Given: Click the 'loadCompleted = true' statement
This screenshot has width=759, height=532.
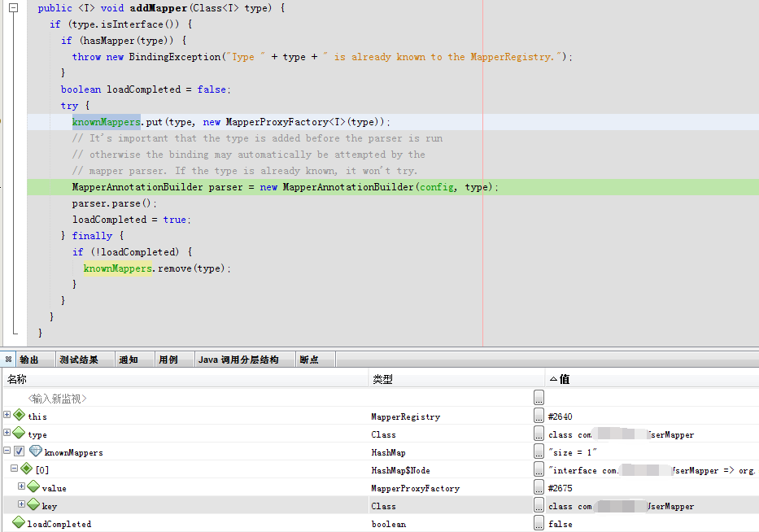Looking at the screenshot, I should coord(131,220).
